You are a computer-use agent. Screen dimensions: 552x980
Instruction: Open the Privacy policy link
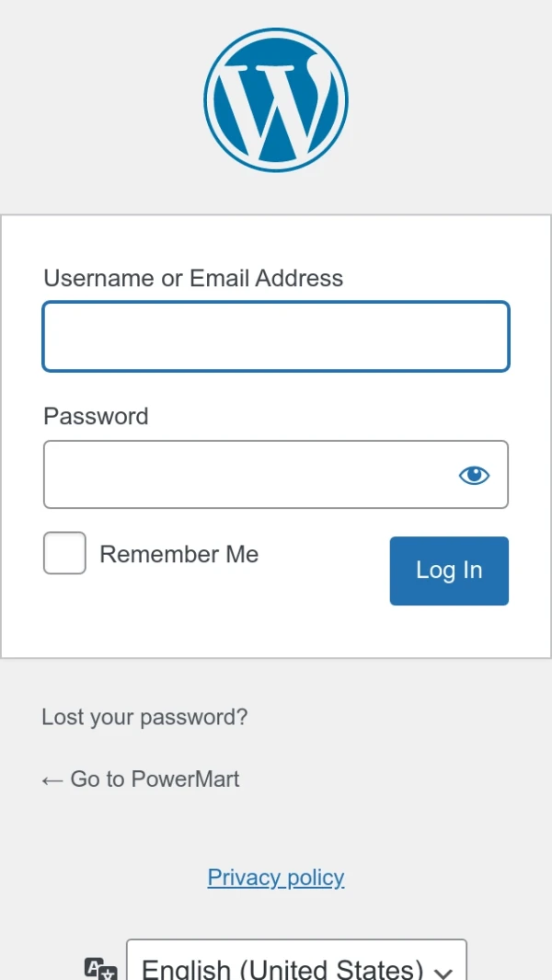click(276, 877)
